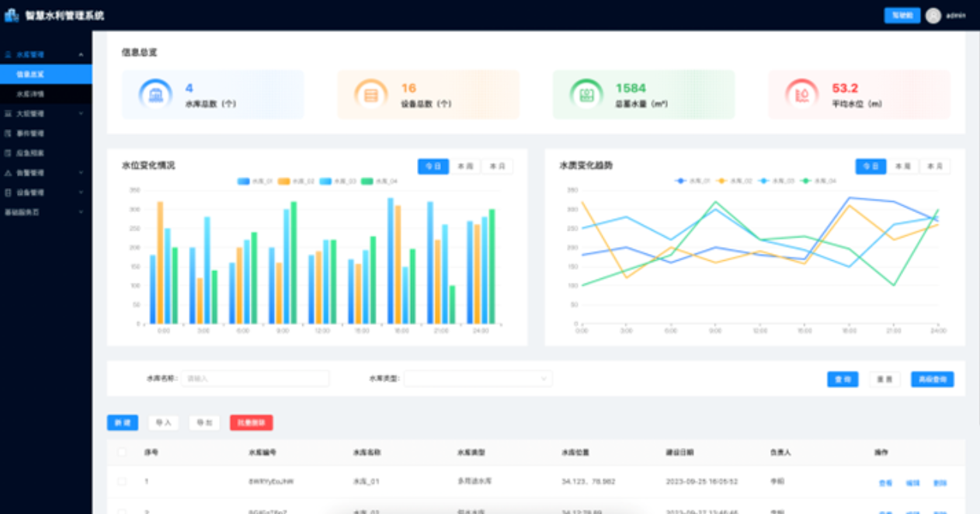Click the blue 水库总数 card icon

pos(155,95)
